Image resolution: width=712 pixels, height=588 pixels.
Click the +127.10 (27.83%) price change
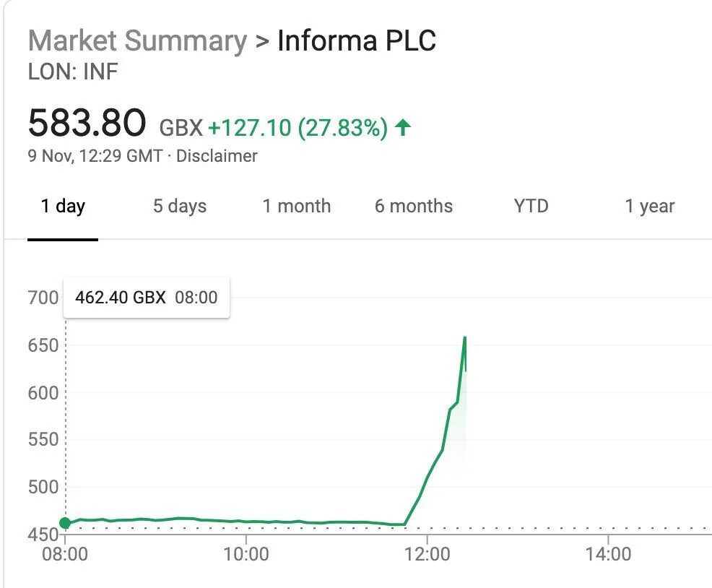click(x=298, y=127)
